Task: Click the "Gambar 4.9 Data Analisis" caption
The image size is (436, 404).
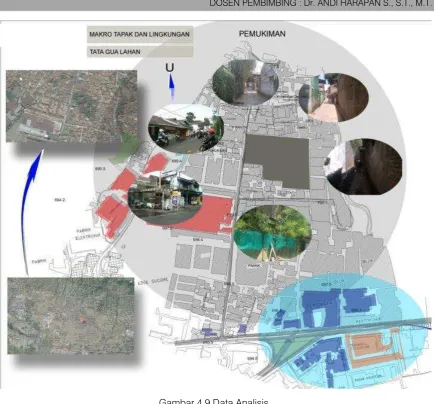Action: tap(213, 401)
